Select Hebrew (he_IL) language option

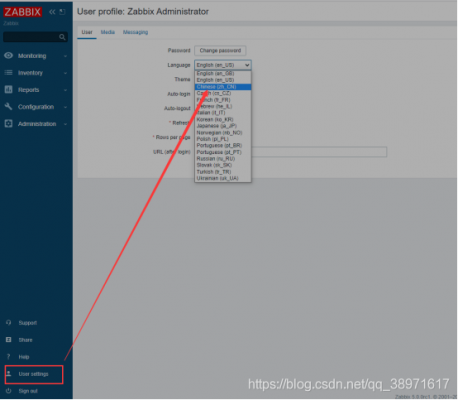(223, 106)
